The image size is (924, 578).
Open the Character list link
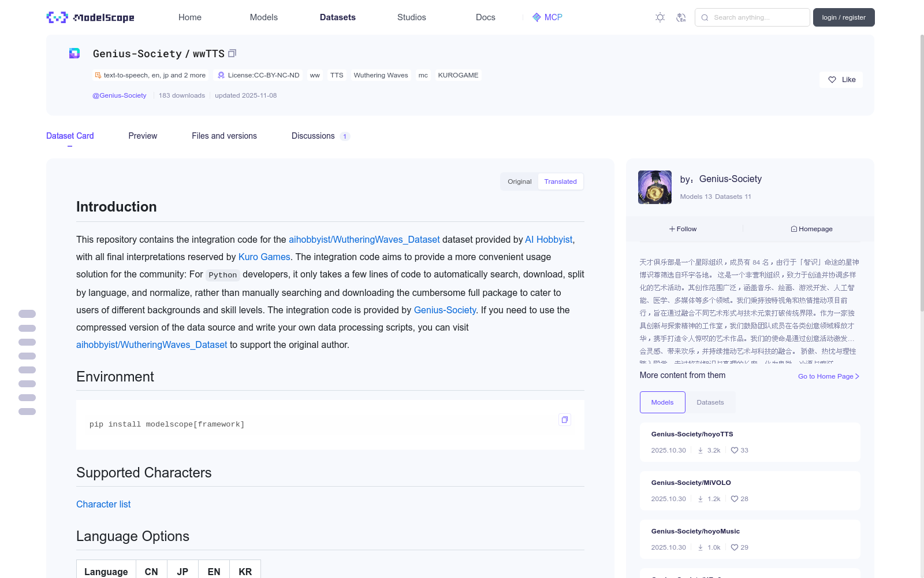(x=103, y=504)
